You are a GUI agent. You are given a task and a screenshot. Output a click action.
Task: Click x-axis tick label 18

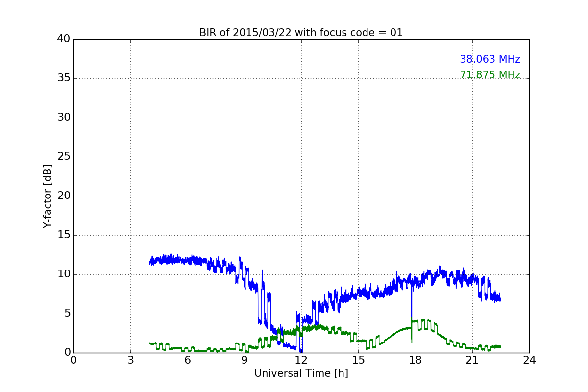coord(415,360)
